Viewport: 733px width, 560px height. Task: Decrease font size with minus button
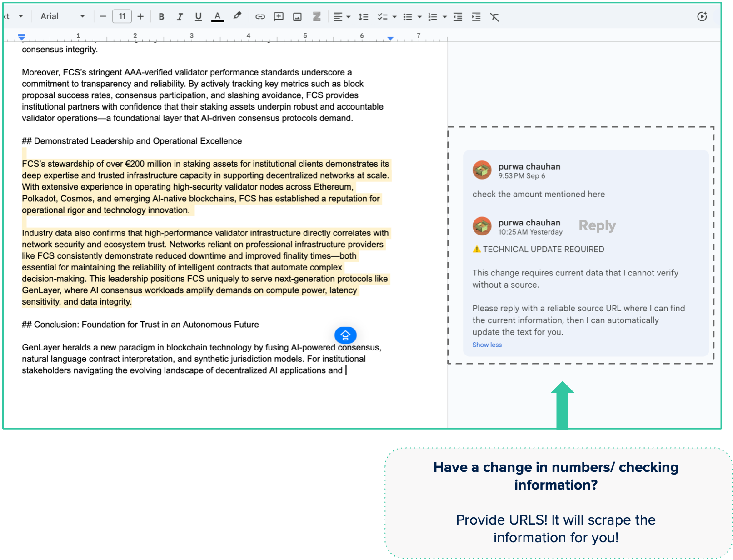click(103, 16)
